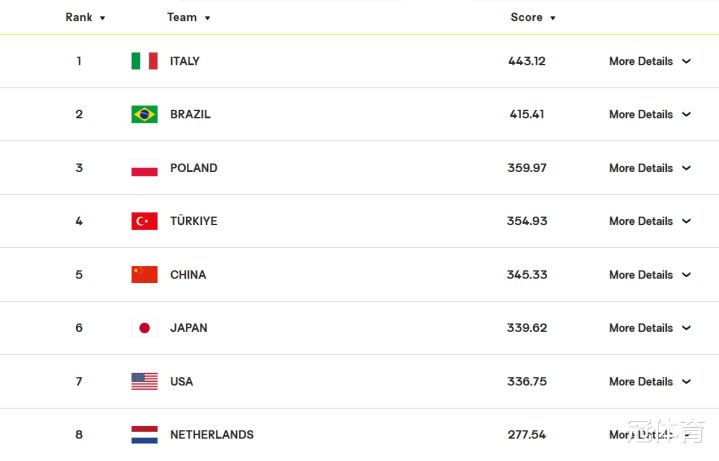The image size is (719, 461).
Task: Click the Japan flag icon
Action: [144, 328]
